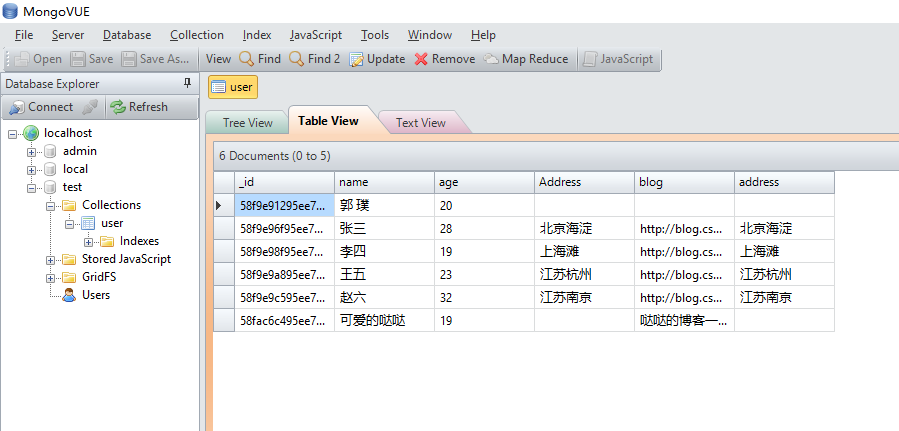Click the name column header
The image size is (899, 431).
384,182
